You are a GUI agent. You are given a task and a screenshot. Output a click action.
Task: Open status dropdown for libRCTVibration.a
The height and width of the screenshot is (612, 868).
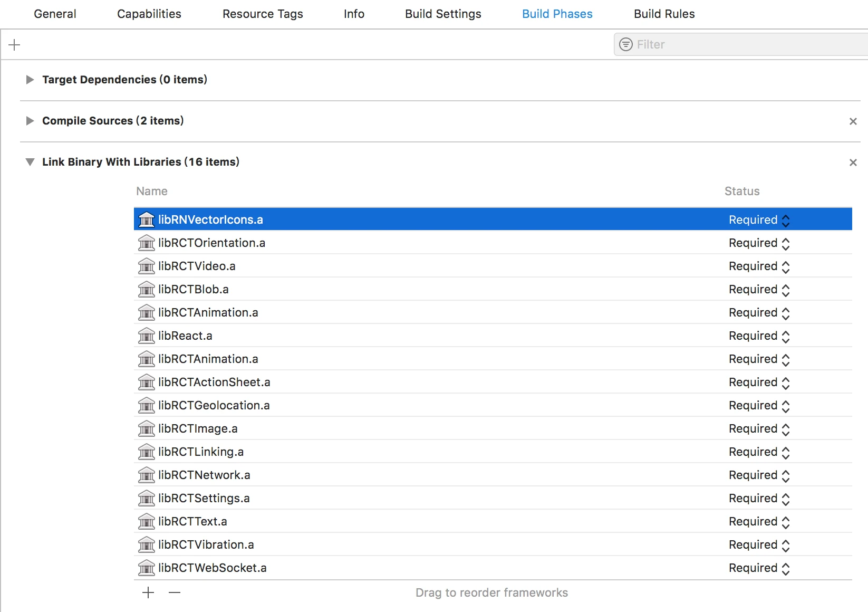[x=759, y=545]
